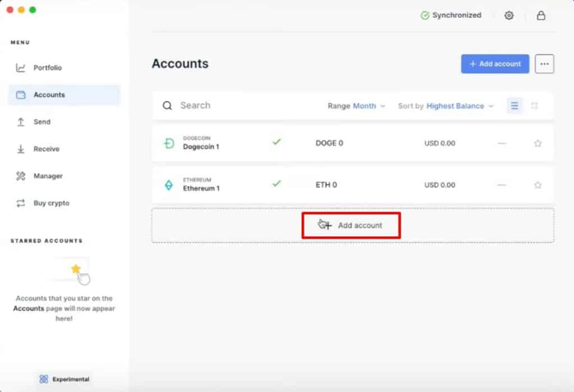Star the Ethereum 1 account

coord(538,185)
